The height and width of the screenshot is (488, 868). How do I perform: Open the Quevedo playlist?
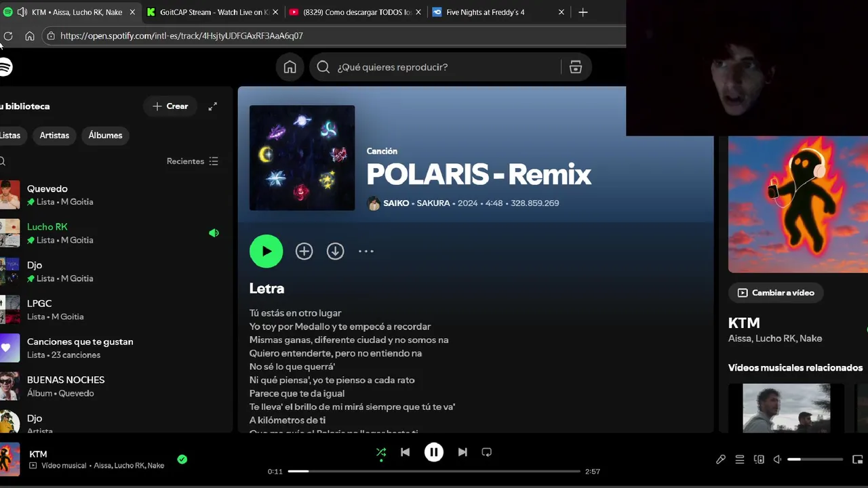[114, 195]
